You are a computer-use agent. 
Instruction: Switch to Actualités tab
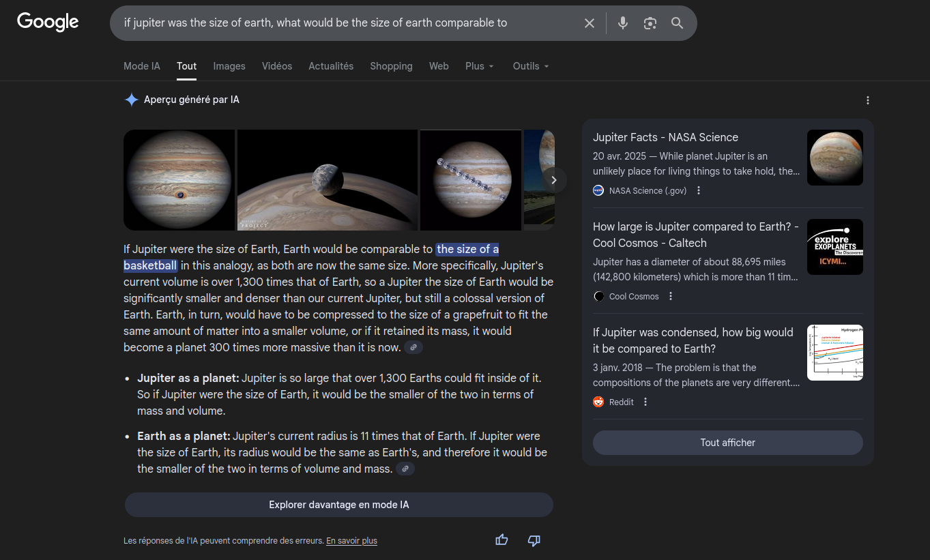coord(331,66)
